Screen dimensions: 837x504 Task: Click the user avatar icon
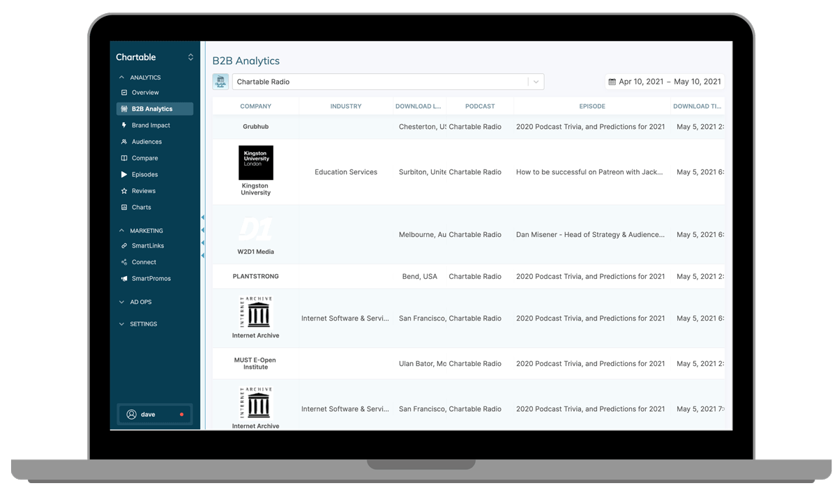click(131, 414)
